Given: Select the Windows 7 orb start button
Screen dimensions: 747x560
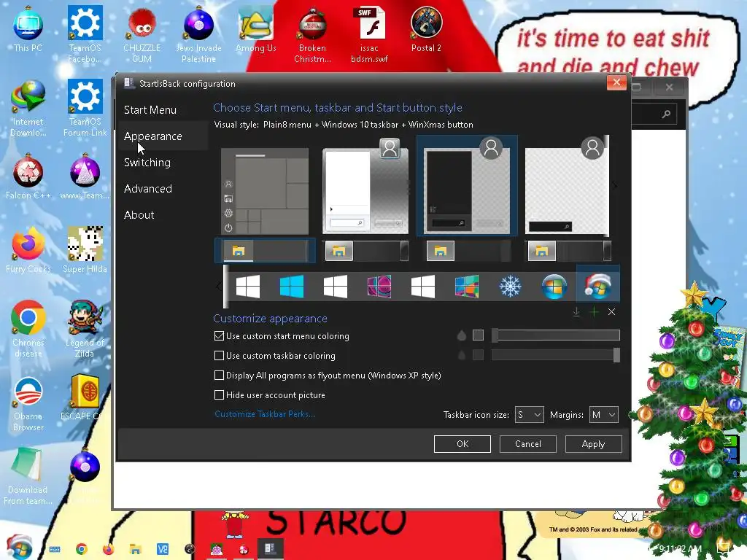Looking at the screenshot, I should pyautogui.click(x=554, y=287).
